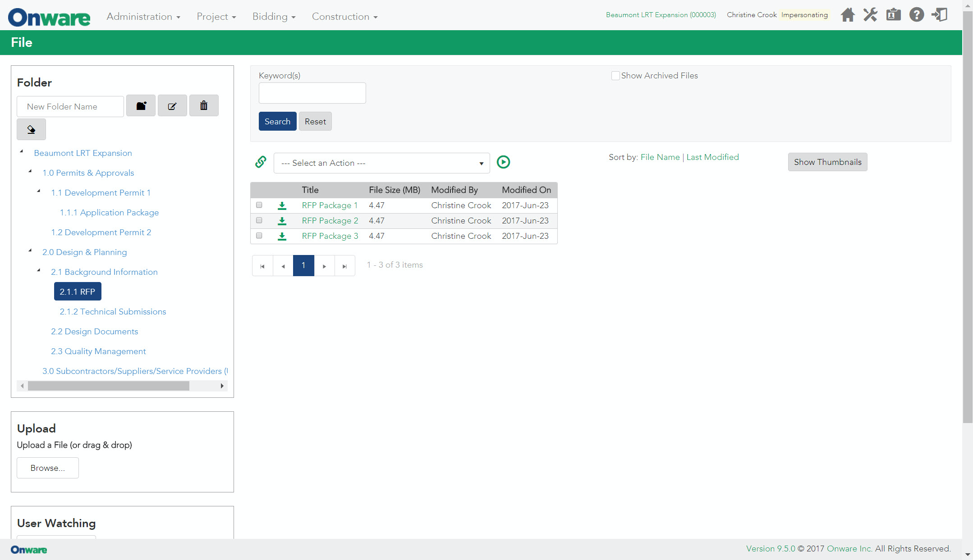This screenshot has width=973, height=560.
Task: Open the home icon in header
Action: tap(848, 15)
